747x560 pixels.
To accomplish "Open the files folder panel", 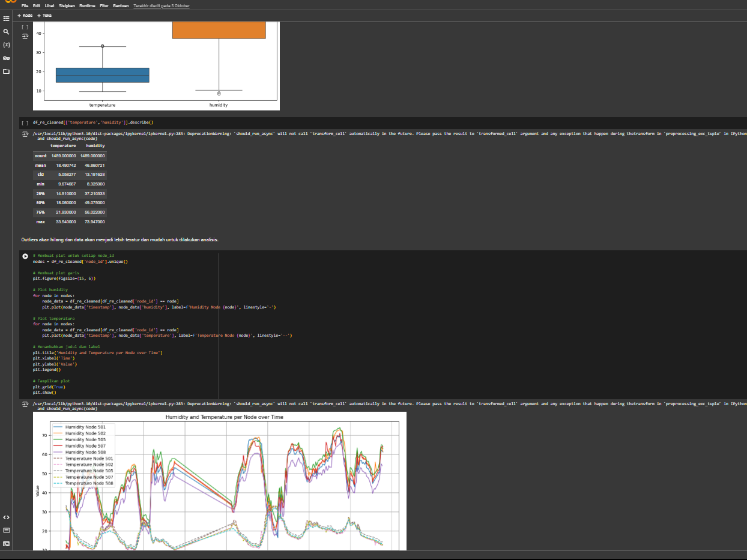I will (6, 71).
